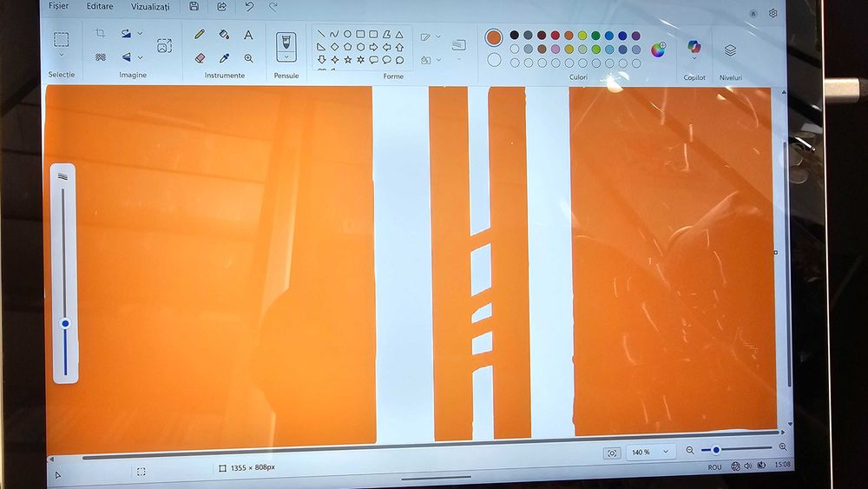
Task: Open the Paint settings gear
Action: [773, 13]
